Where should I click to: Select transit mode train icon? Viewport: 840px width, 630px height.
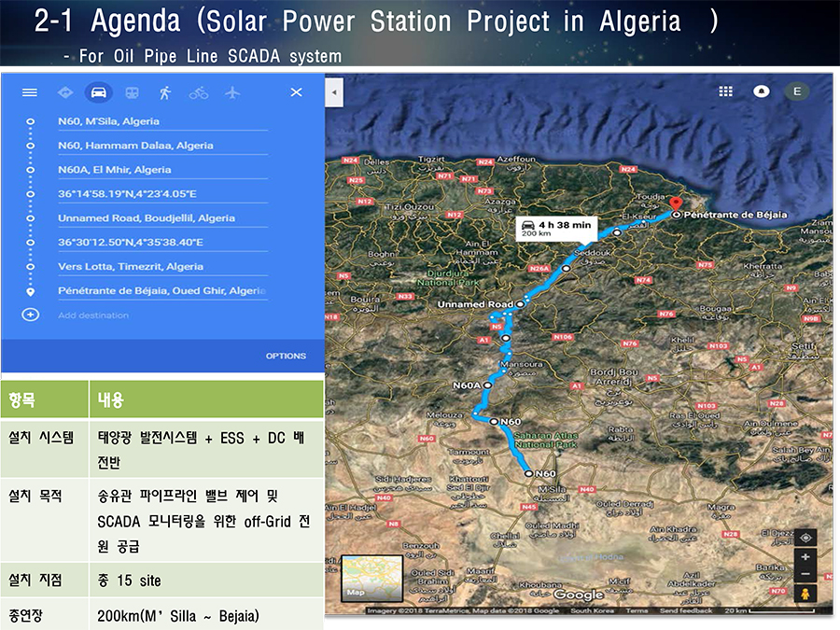(x=132, y=92)
